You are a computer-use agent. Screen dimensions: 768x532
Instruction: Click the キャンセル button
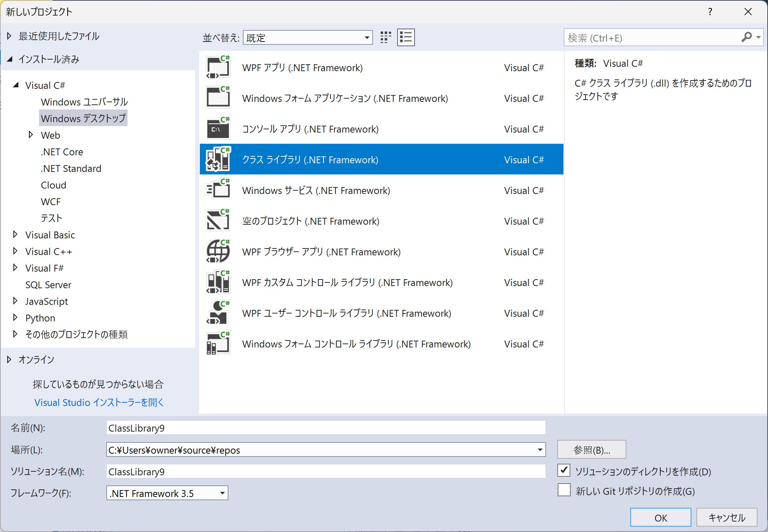(x=727, y=518)
